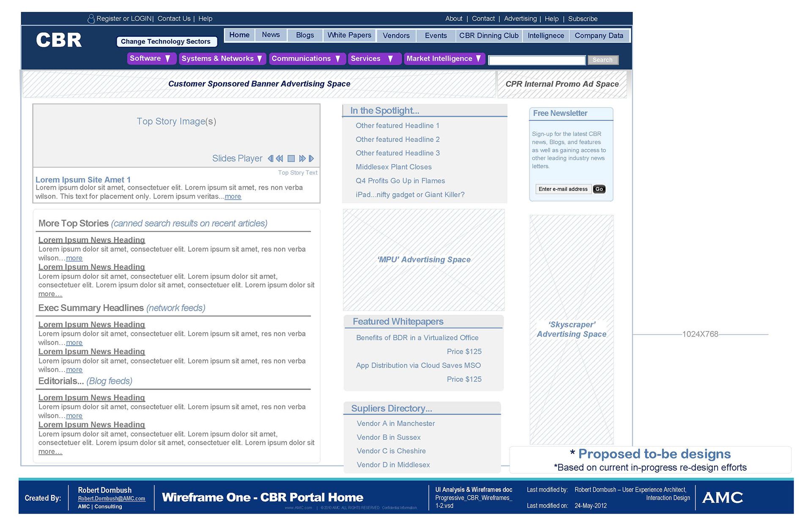Viewport: 812px width, 526px height.
Task: Open the Systems & Networks dropdown
Action: pos(260,59)
